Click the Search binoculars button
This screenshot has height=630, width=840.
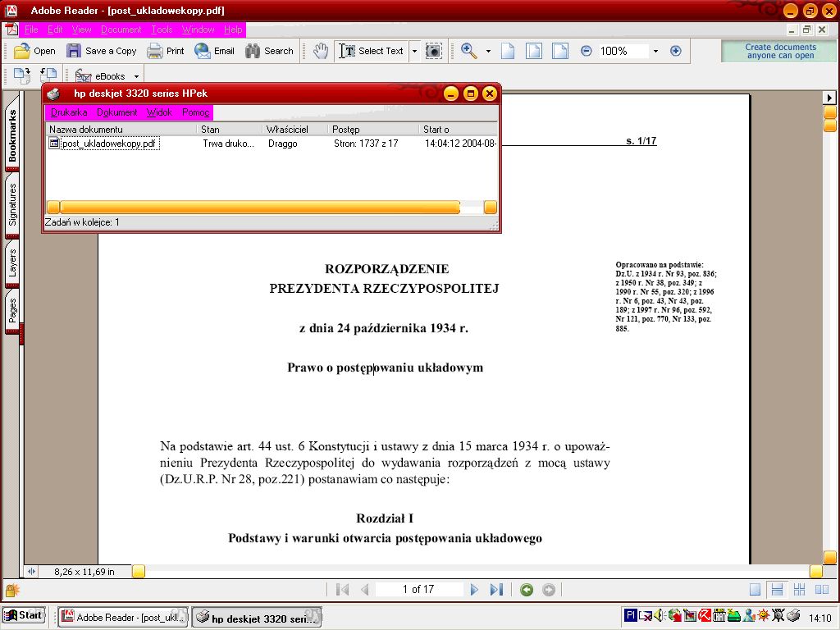269,51
